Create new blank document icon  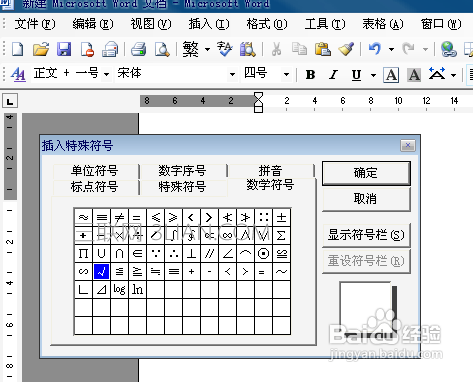pyautogui.click(x=17, y=49)
